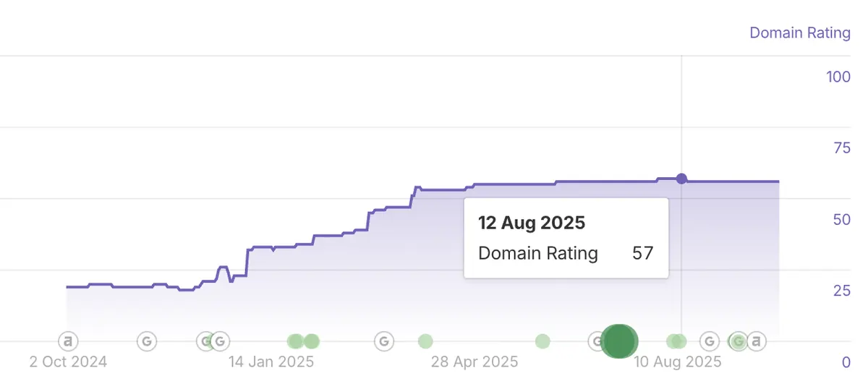This screenshot has width=868, height=389.
Task: Click the highlighted data point on the purple line
Action: pyautogui.click(x=681, y=179)
